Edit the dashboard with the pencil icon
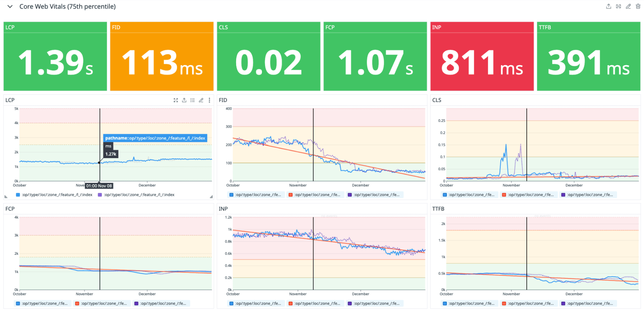The image size is (644, 311). point(628,6)
